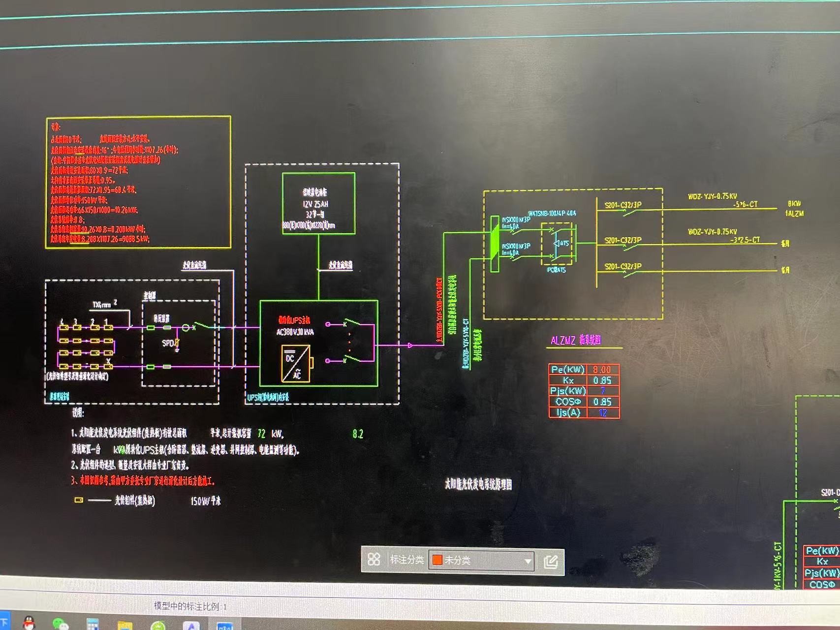This screenshot has height=630, width=840.
Task: Open WeChat from the taskbar
Action: [61, 624]
